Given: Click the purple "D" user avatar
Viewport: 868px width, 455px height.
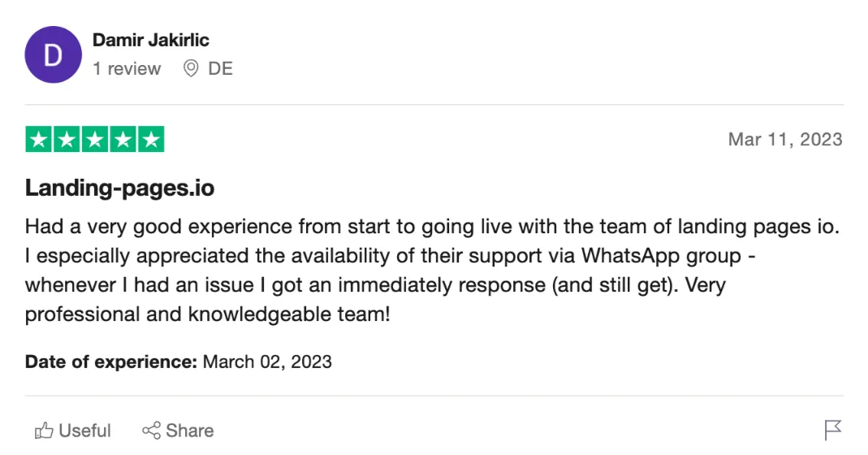Looking at the screenshot, I should click(54, 54).
